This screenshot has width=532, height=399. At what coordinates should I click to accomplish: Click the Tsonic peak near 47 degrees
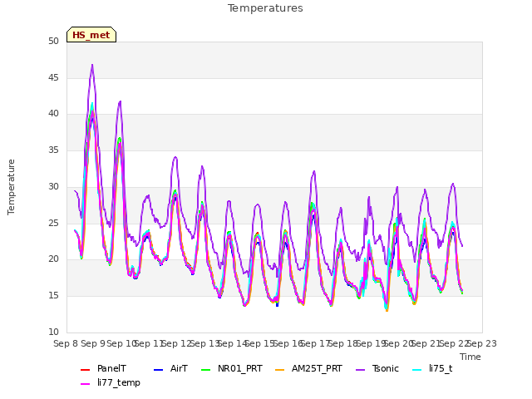tap(92, 65)
